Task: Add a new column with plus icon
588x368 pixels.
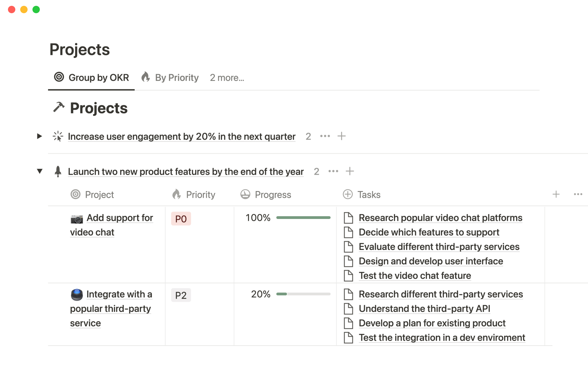Action: (x=556, y=194)
